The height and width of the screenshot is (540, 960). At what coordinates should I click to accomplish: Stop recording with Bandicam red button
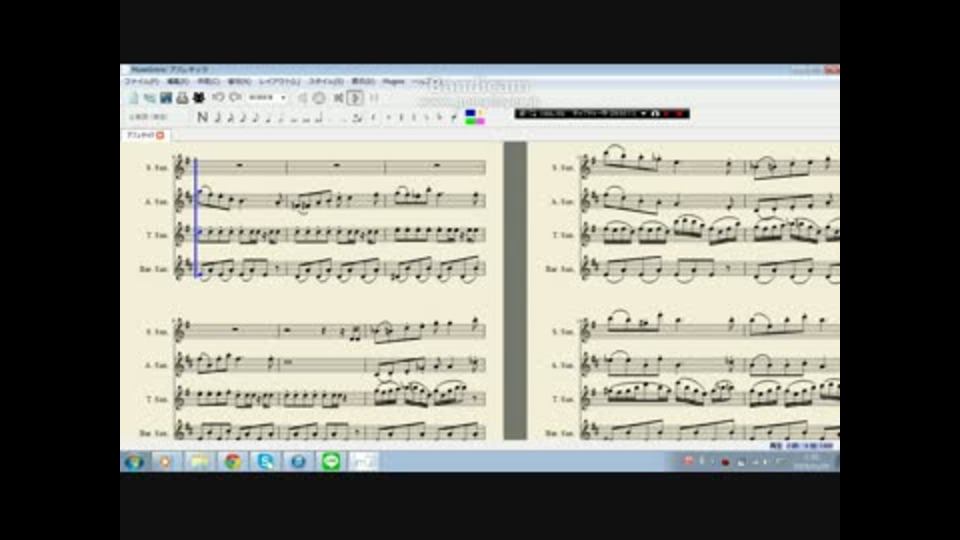[680, 114]
